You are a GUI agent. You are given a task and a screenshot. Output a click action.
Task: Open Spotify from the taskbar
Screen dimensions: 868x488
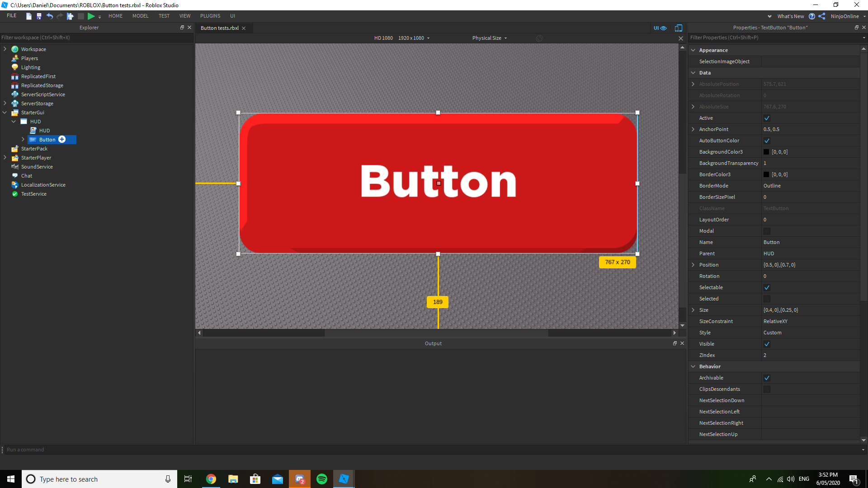point(322,479)
